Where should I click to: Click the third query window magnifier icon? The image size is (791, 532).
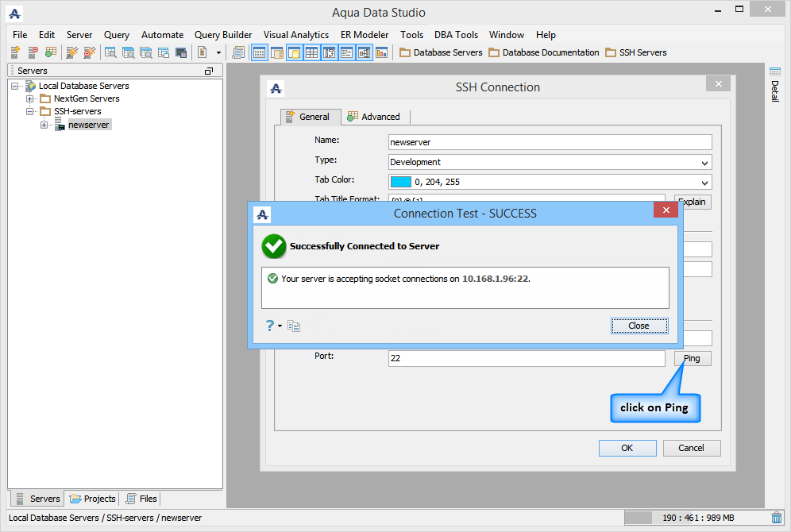[146, 52]
